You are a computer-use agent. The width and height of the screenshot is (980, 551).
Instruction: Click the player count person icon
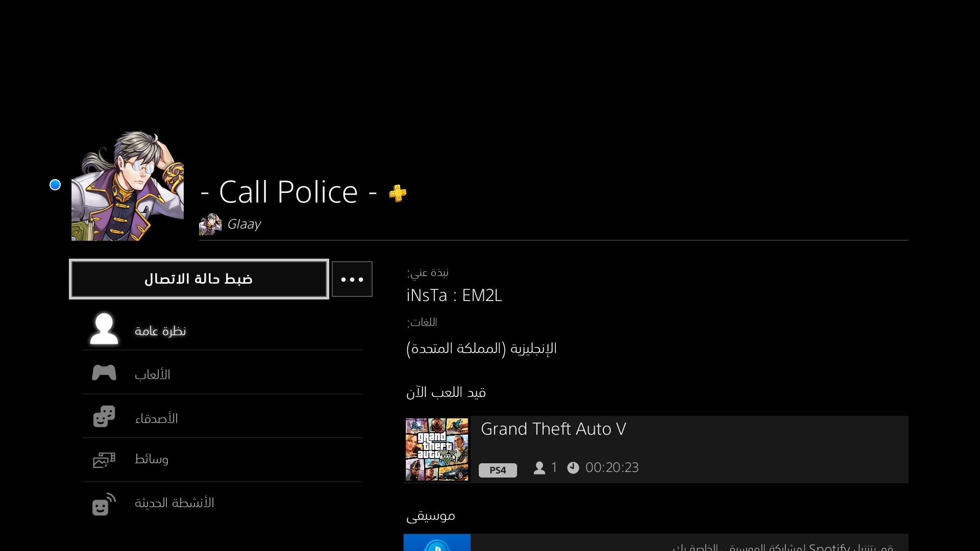[x=540, y=468]
